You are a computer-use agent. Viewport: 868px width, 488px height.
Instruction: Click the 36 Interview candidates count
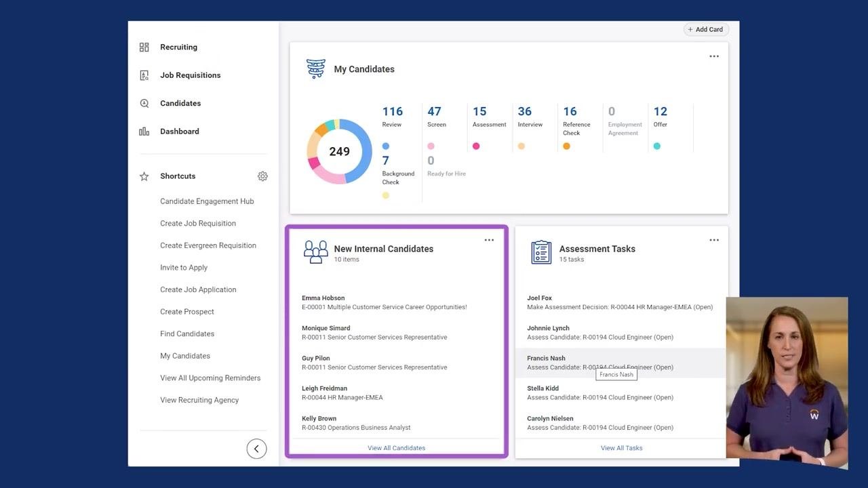pos(525,112)
